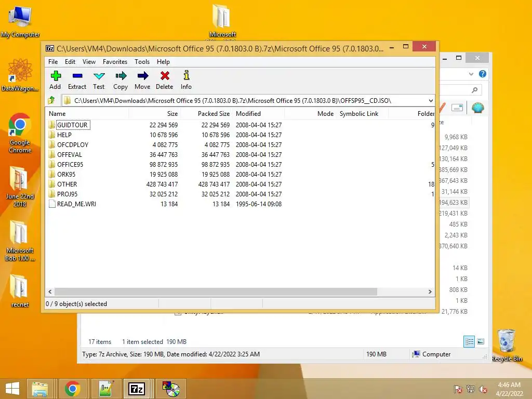Go up one folder level in 7-Zip

coord(51,100)
